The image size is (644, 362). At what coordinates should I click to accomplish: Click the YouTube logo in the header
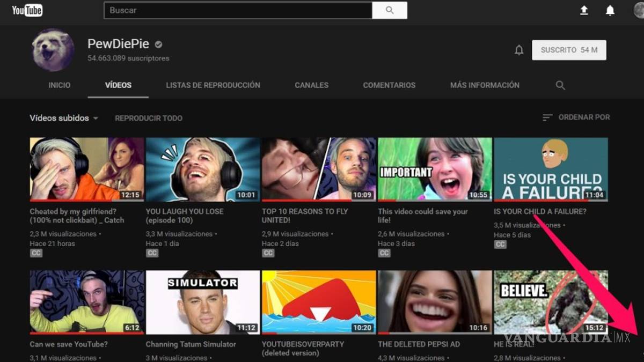point(27,10)
